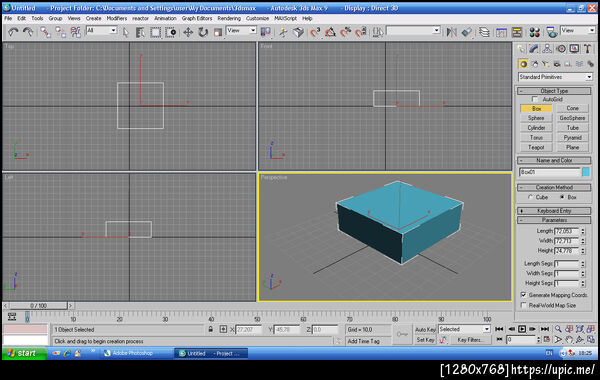Click the Teapot primitive button
The width and height of the screenshot is (600, 380).
(x=536, y=147)
